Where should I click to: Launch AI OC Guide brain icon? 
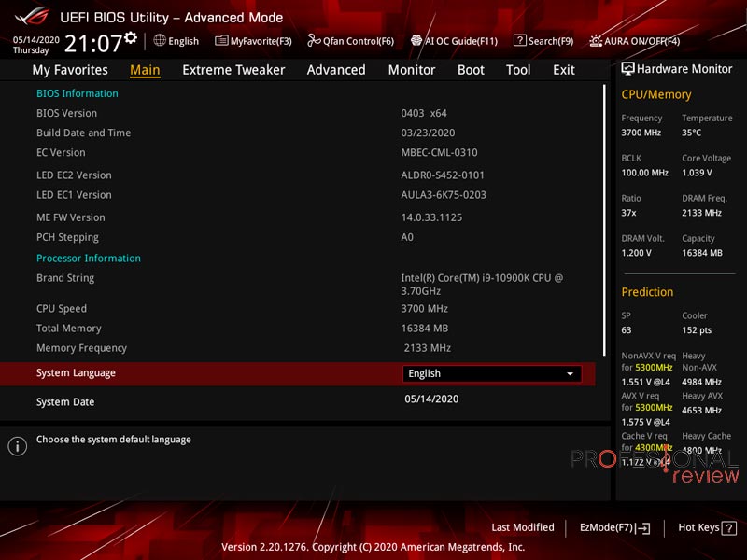pos(416,40)
